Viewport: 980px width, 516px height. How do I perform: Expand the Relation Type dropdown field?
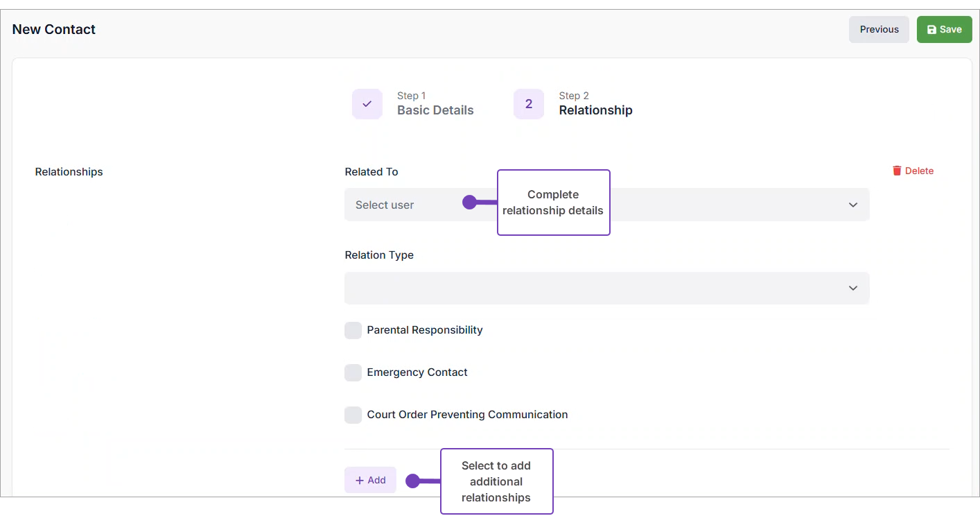tap(596, 288)
